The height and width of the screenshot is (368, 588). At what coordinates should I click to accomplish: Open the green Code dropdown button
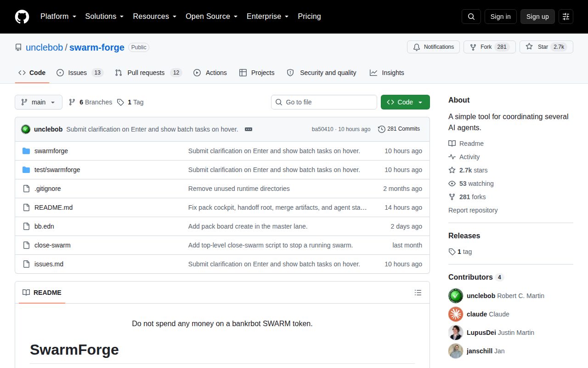405,102
